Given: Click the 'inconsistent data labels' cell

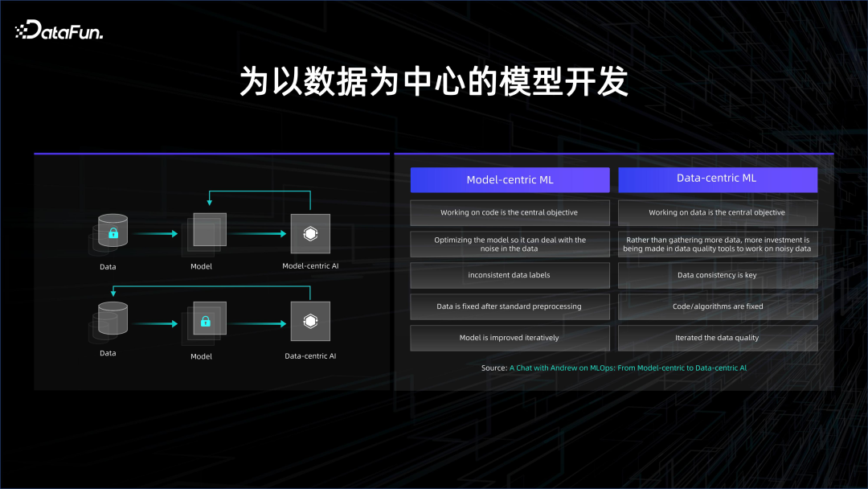Looking at the screenshot, I should pyautogui.click(x=510, y=275).
